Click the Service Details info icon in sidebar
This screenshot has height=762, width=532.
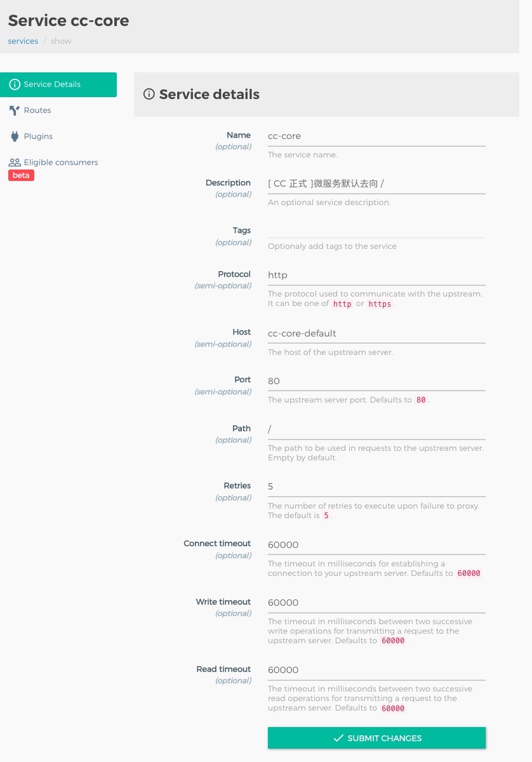tap(15, 84)
